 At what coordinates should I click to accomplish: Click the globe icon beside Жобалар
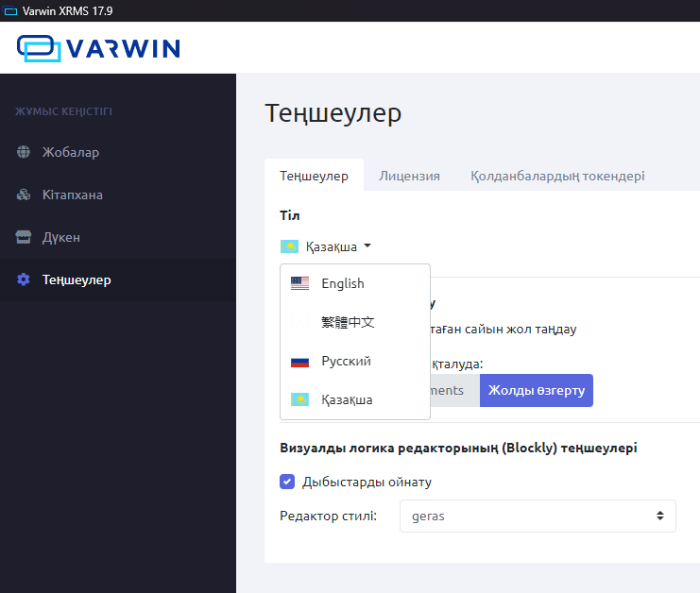pos(24,152)
